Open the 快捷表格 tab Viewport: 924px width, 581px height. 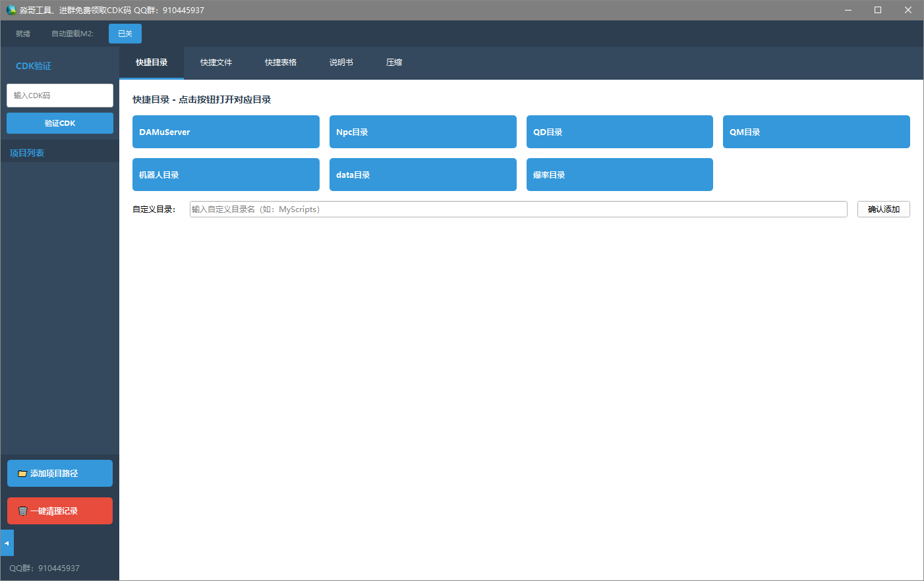click(x=281, y=63)
